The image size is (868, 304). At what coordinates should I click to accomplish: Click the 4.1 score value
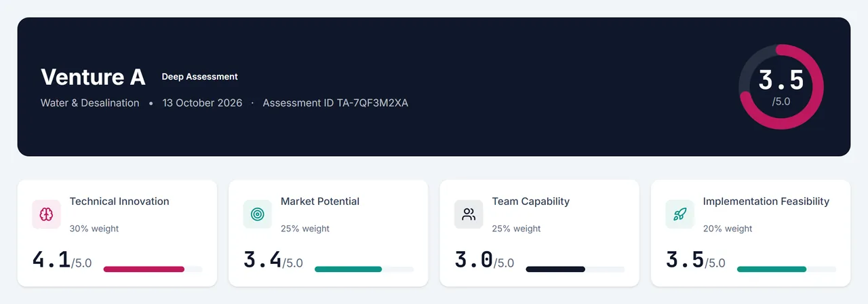coord(51,260)
